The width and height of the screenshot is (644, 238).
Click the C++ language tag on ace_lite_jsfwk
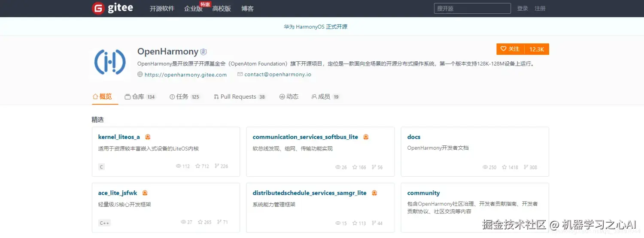click(x=105, y=223)
